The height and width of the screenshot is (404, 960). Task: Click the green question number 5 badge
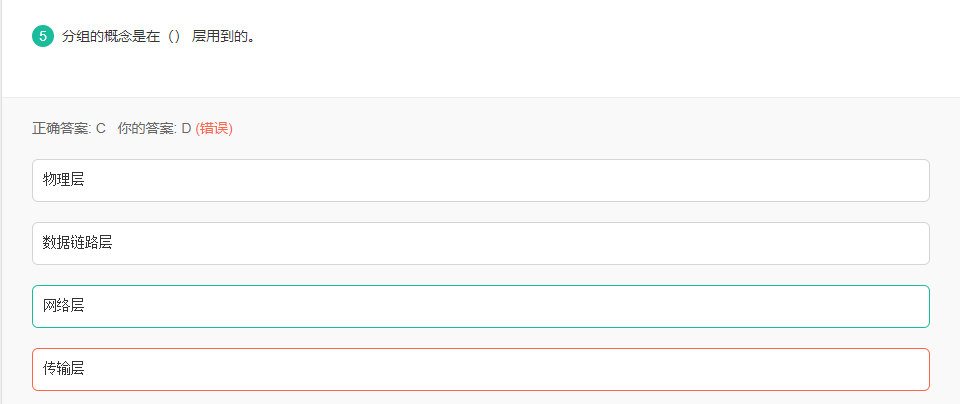(42, 37)
